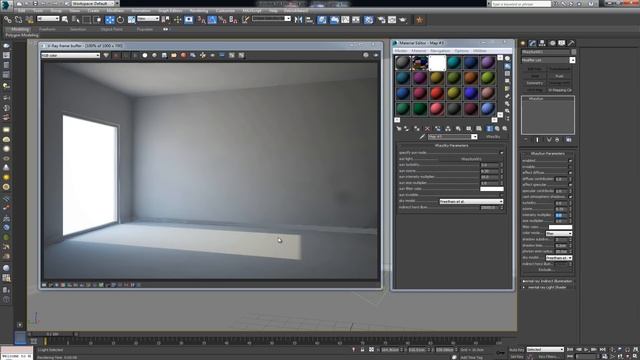Activate Select and Move tool

110,20
